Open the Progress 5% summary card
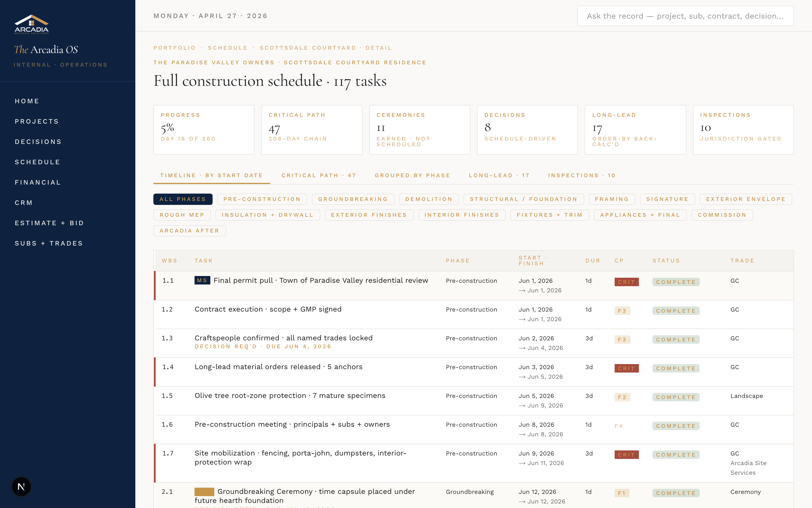The width and height of the screenshot is (812, 508). pyautogui.click(x=204, y=130)
